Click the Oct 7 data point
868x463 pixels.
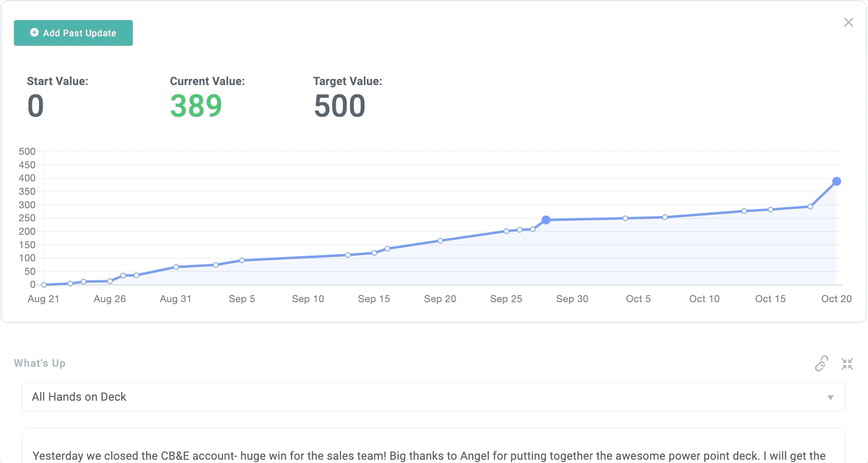665,217
